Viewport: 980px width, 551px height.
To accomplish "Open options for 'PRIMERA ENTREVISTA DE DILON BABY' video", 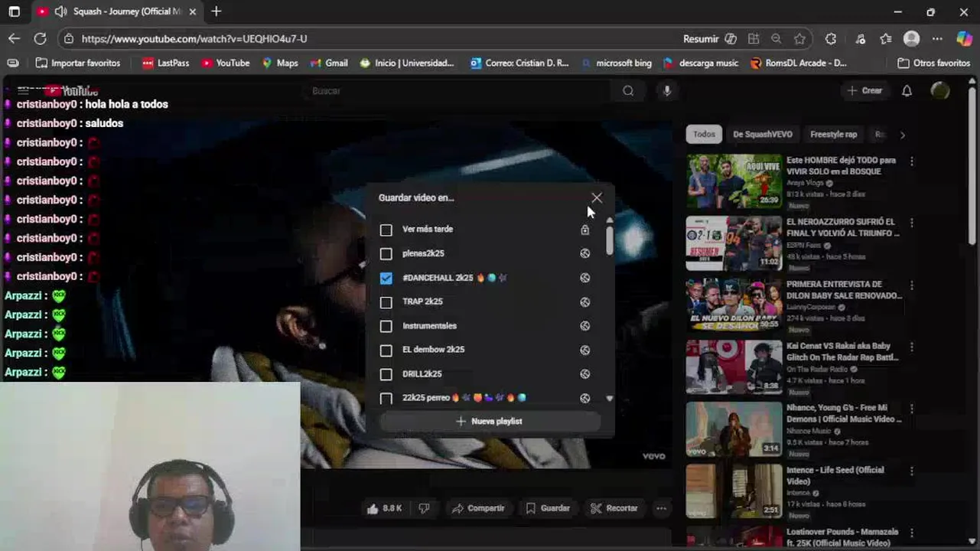I will (912, 285).
